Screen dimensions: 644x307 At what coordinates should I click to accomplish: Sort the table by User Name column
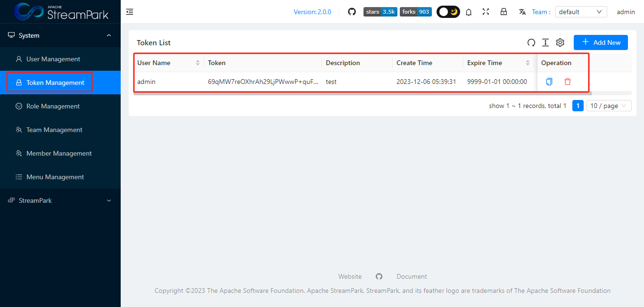198,62
